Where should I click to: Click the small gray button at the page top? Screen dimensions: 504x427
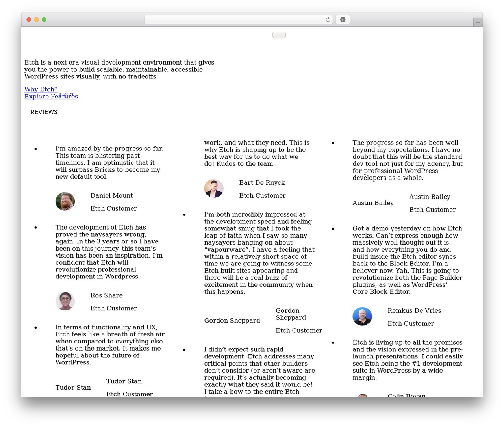279,35
